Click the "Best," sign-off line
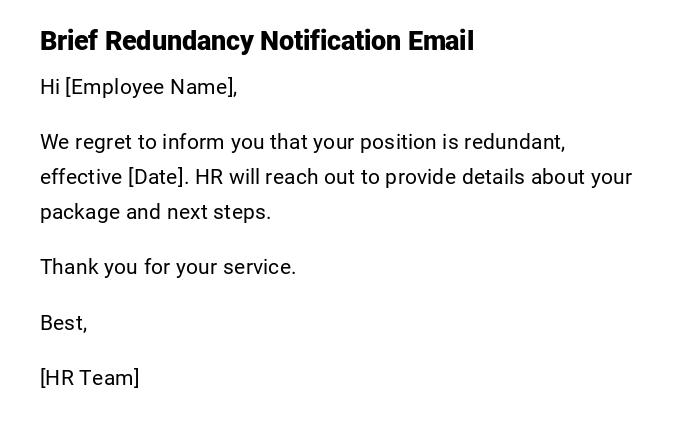Viewport: 700px width, 440px height. pos(64,323)
